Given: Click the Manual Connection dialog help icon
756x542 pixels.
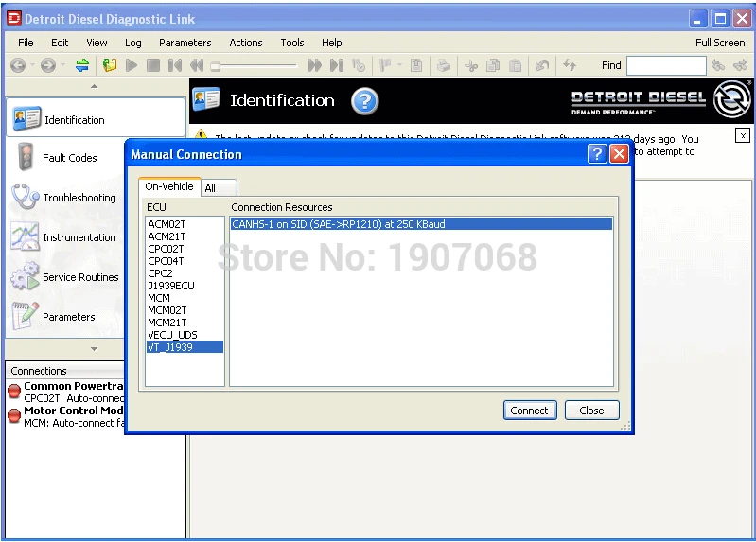Looking at the screenshot, I should pyautogui.click(x=597, y=154).
